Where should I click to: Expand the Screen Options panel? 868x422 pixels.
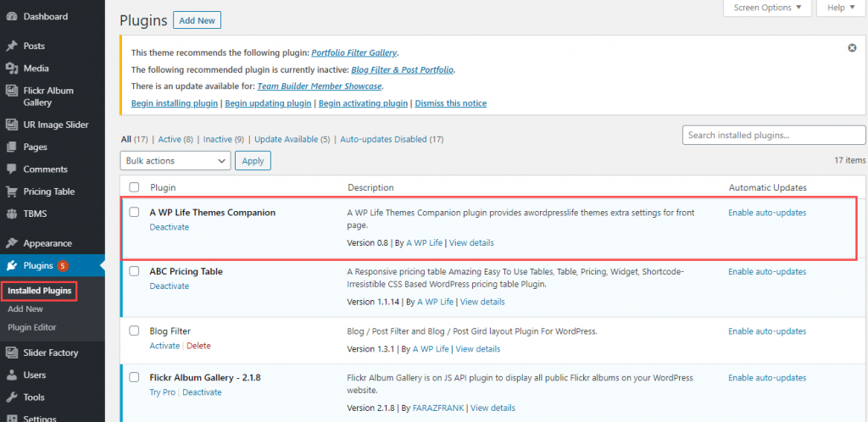click(x=767, y=8)
